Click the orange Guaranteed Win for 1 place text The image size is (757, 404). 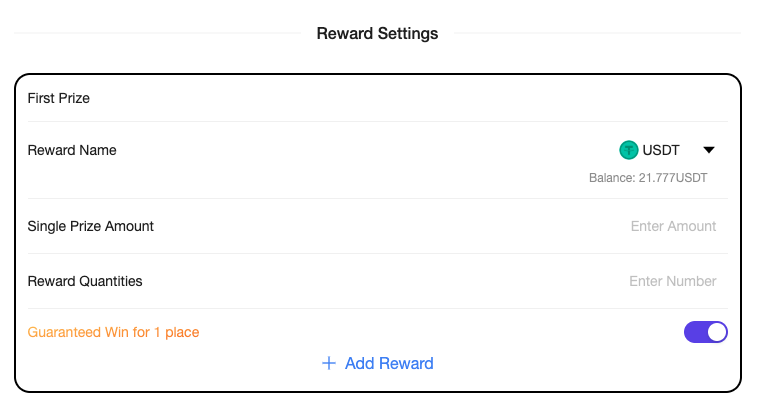click(x=113, y=332)
